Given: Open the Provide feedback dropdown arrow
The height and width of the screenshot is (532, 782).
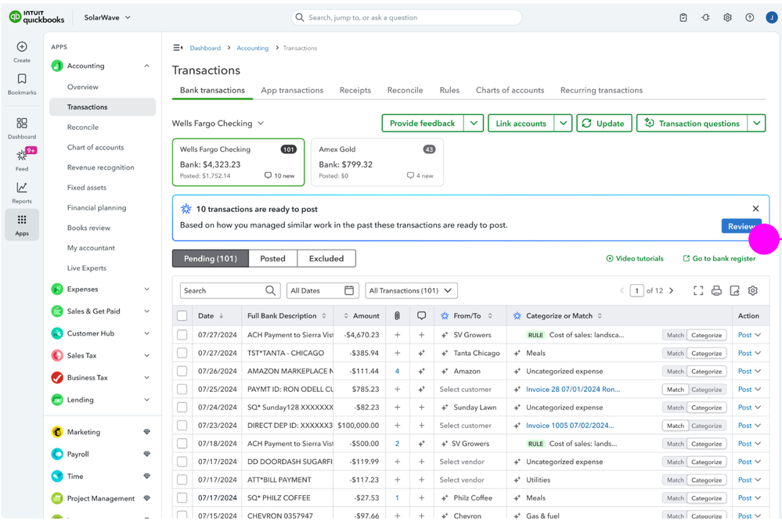Looking at the screenshot, I should click(x=474, y=123).
